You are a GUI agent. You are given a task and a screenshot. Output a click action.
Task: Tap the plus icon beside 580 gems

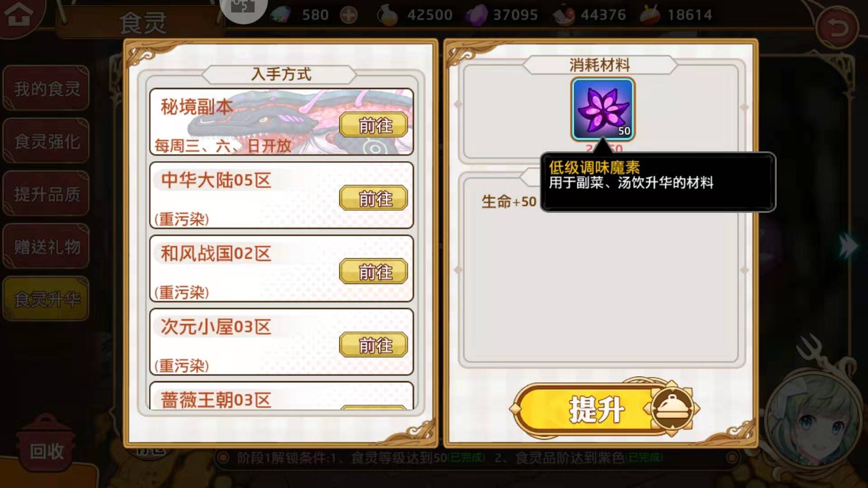pos(349,15)
